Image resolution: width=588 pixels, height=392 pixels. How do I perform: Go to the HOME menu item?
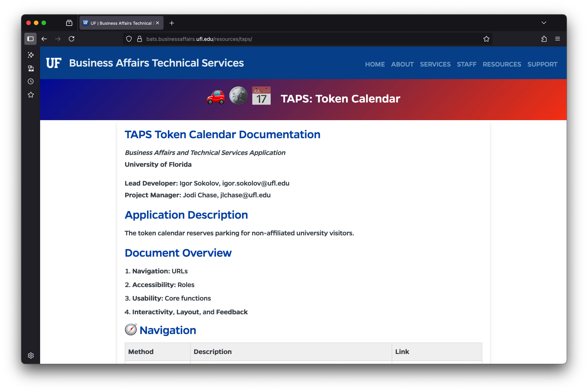375,64
